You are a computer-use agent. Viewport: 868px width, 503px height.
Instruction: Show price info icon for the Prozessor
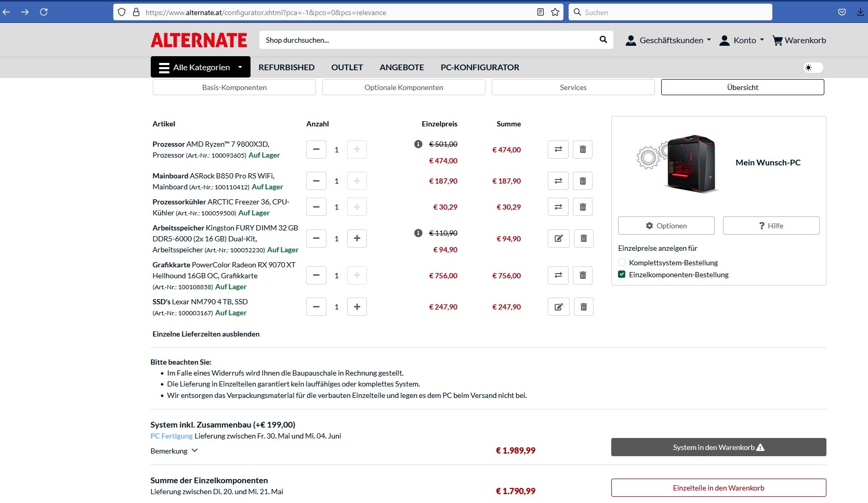coord(418,144)
